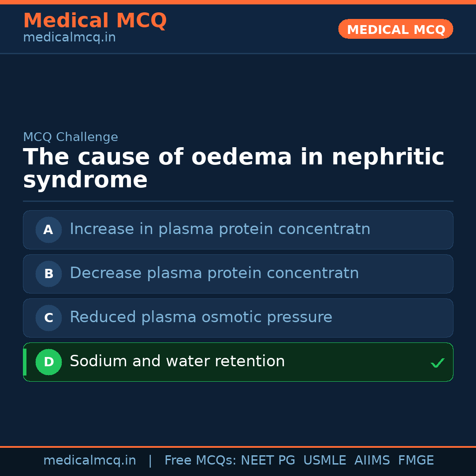Click the green checkmark on option D
Screen dimensions: 476x476
(437, 363)
